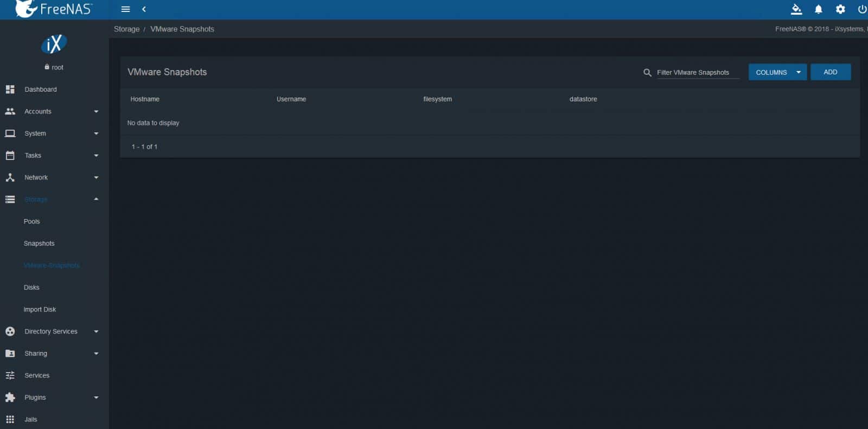
Task: Click the power icon
Action: (x=862, y=9)
